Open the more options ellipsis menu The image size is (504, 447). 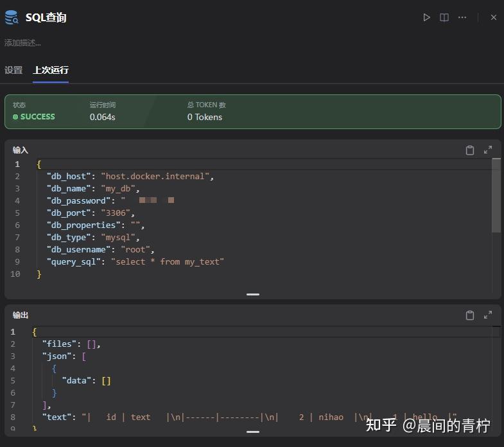click(462, 17)
